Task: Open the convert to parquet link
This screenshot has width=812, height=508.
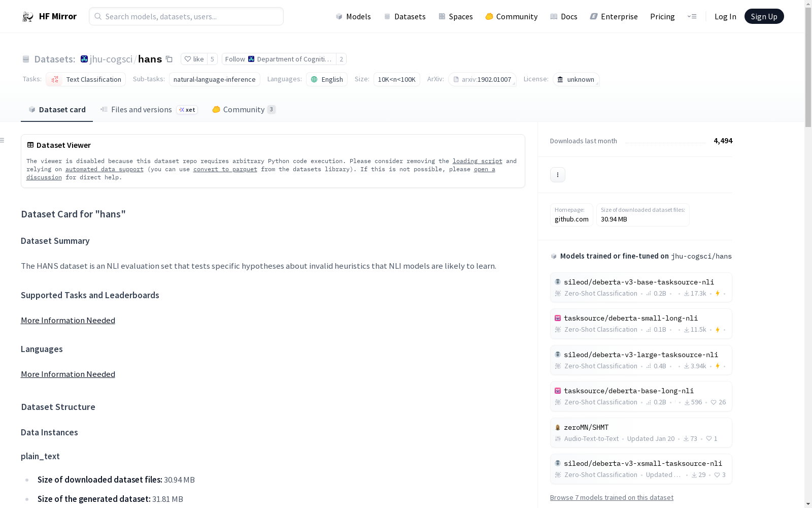Action: [225, 169]
